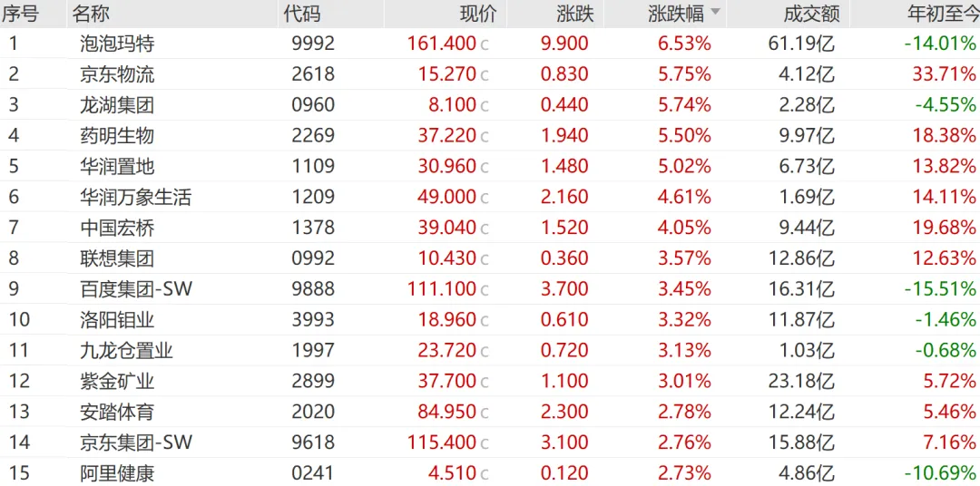
Task: Click 联想集团 price 10.430
Action: [446, 258]
